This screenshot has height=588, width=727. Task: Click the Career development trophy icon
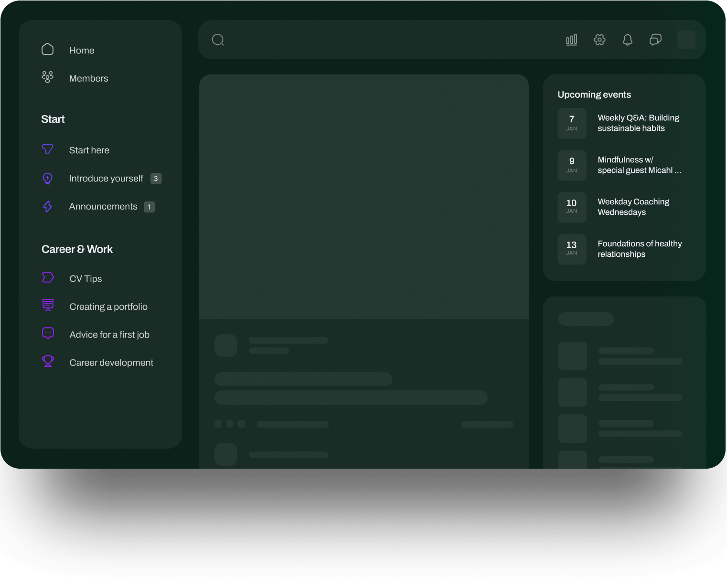tap(48, 362)
